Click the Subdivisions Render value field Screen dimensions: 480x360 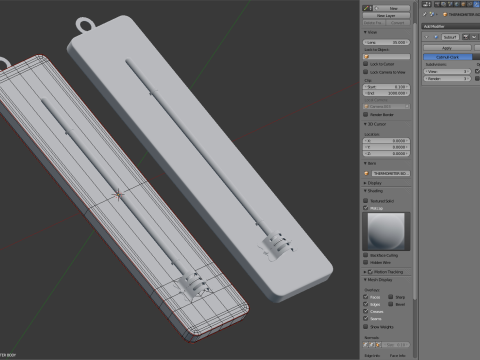pyautogui.click(x=447, y=79)
